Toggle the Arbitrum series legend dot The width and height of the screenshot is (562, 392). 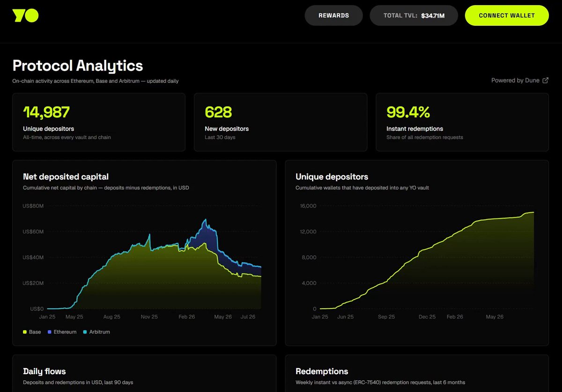pyautogui.click(x=85, y=332)
